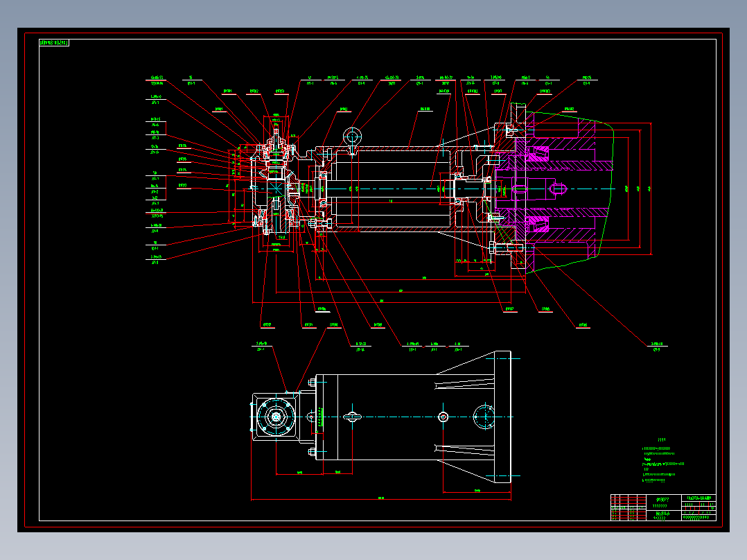Select the vertical flange plate on plan view right
This screenshot has width=747, height=560.
[x=502, y=417]
